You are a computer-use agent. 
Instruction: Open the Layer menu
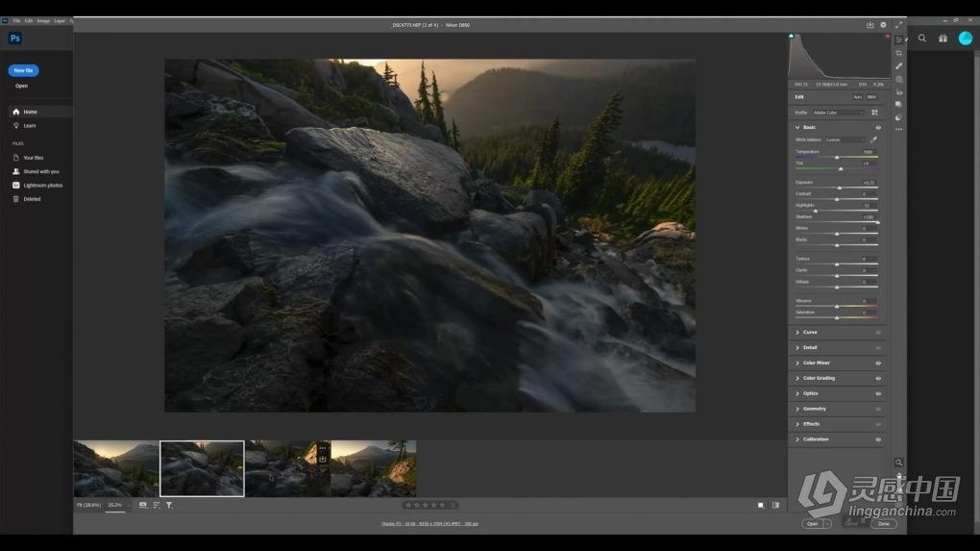[60, 20]
